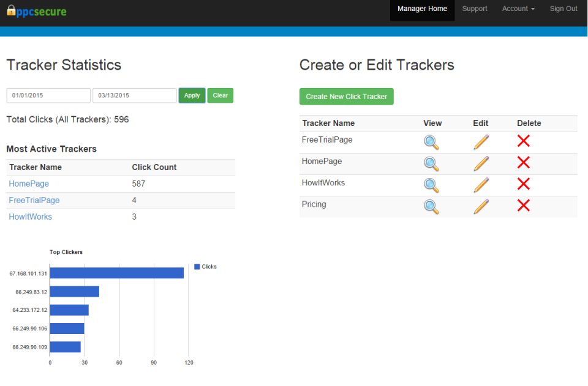Image resolution: width=588 pixels, height=386 pixels.
Task: Edit the Pricing tracker pencil icon
Action: point(481,206)
